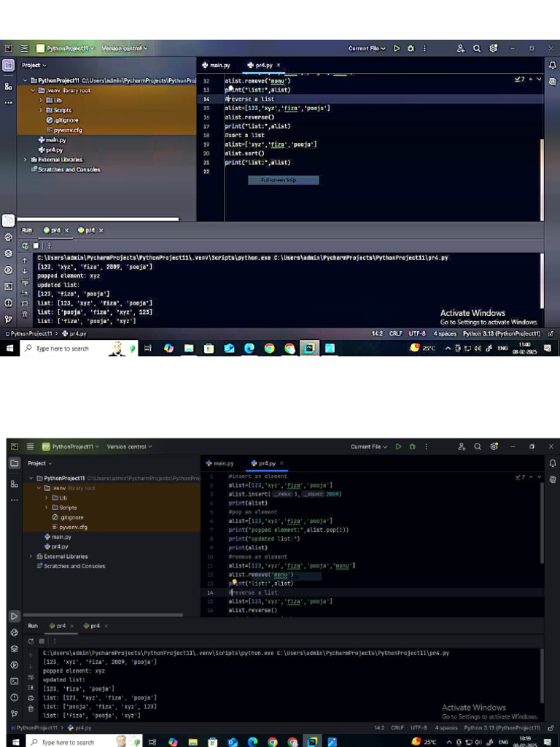
Task: Open Terminal tool window in upper PyCharm window
Action: 9,286
